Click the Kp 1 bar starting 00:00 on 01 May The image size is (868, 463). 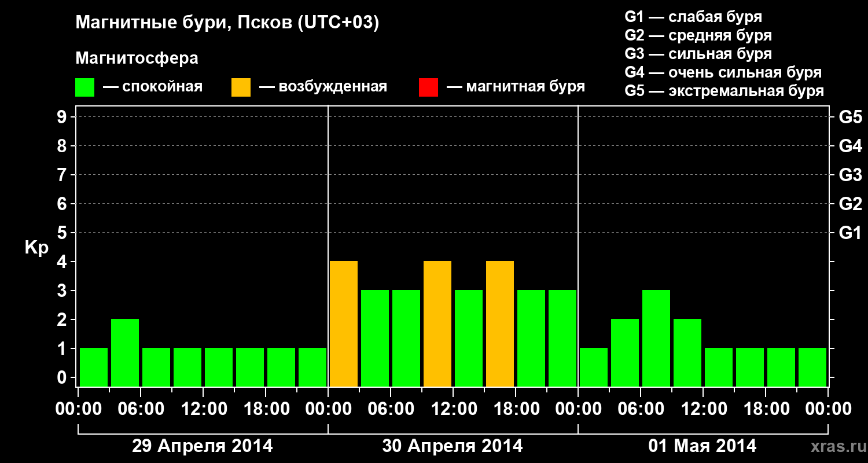[x=594, y=367]
